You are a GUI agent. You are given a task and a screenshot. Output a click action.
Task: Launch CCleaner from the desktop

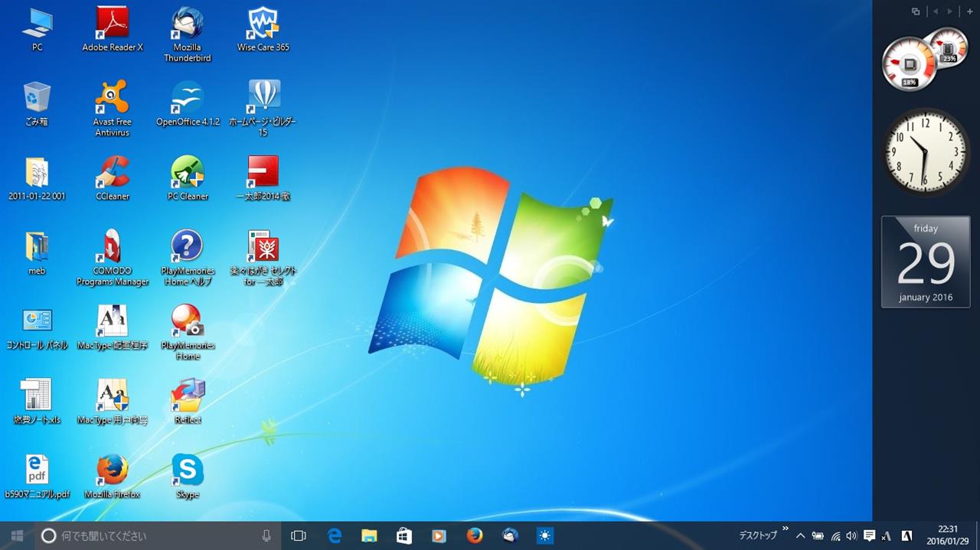[113, 178]
